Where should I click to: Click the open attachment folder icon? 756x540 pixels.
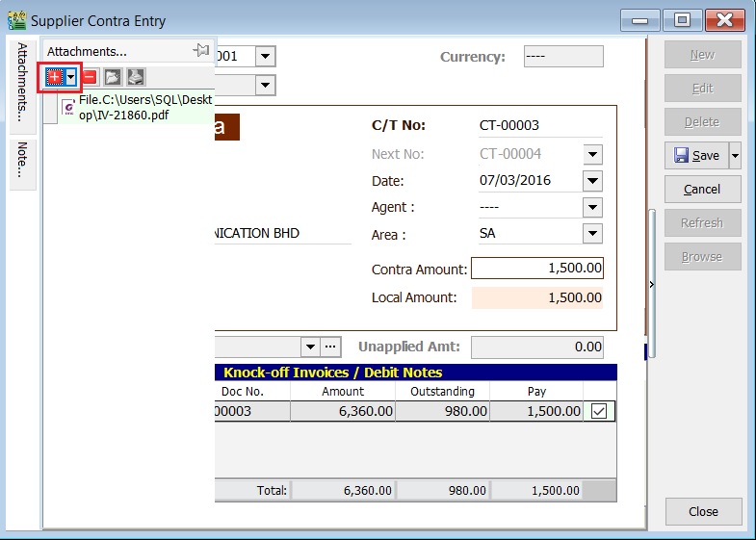point(113,76)
